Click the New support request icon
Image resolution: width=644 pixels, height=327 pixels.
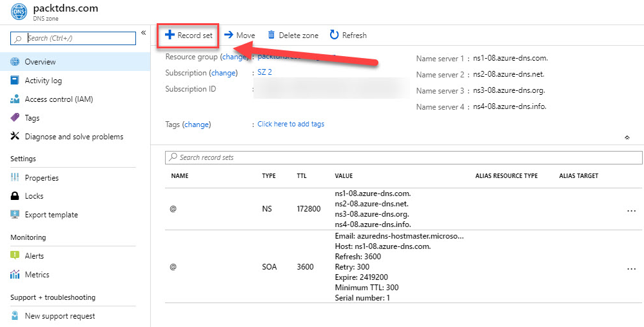point(15,316)
